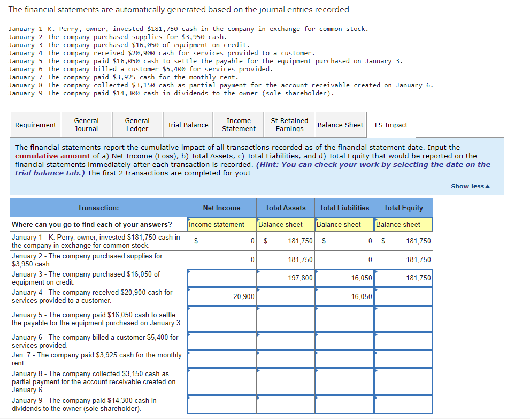This screenshot has width=530, height=420.
Task: Open the General Ledger tab
Action: 137,124
